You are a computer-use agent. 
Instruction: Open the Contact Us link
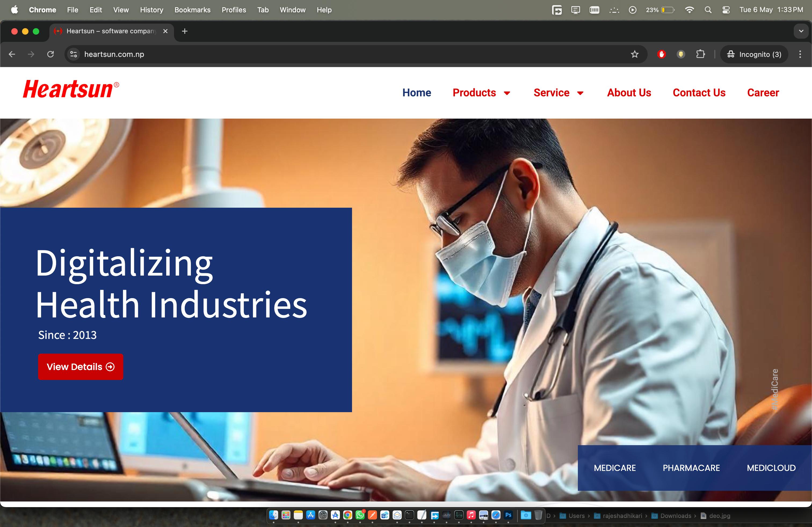[699, 93]
